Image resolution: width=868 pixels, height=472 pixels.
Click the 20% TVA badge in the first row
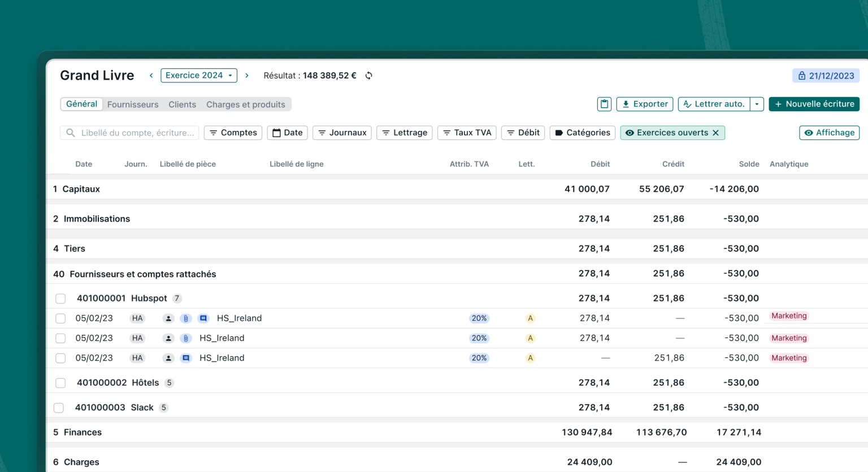pos(479,318)
